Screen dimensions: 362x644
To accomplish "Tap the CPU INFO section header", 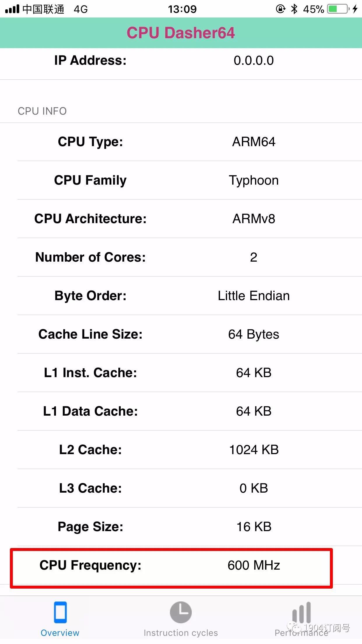I will (x=42, y=111).
